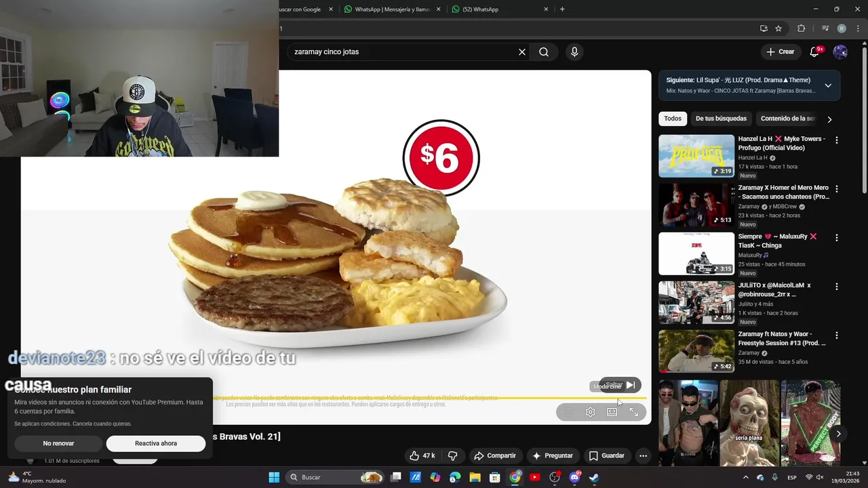Dislike the video with thumbs down

pyautogui.click(x=452, y=455)
